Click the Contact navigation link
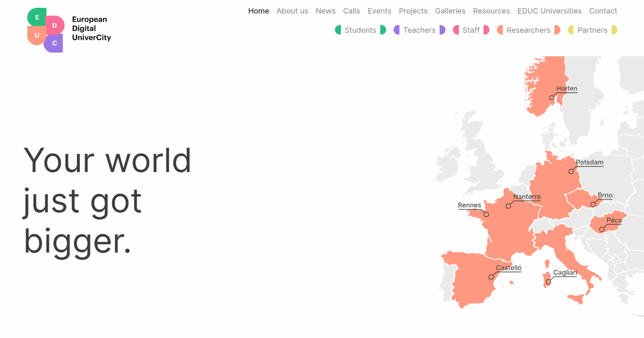644x338 pixels. pyautogui.click(x=603, y=11)
